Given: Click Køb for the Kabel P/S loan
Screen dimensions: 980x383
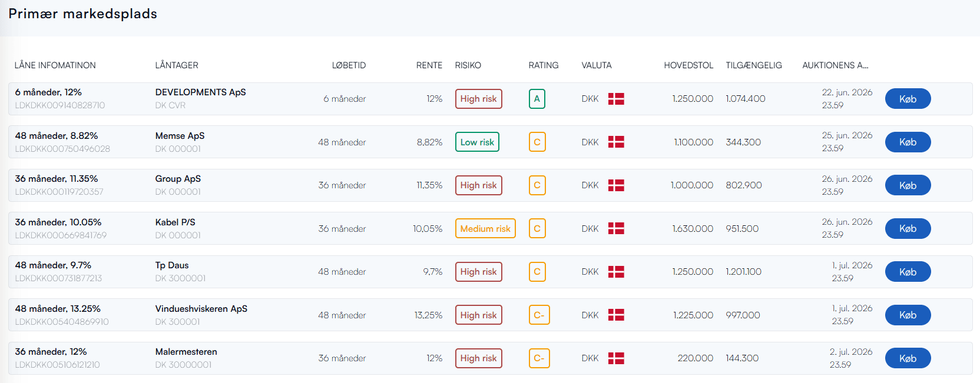Looking at the screenshot, I should click(x=908, y=228).
